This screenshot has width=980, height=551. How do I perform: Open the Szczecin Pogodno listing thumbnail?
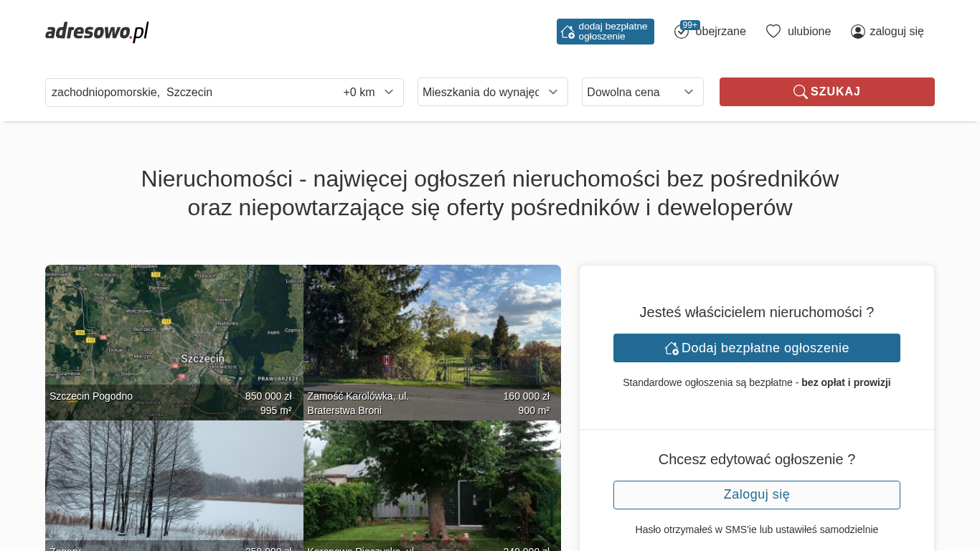(174, 337)
